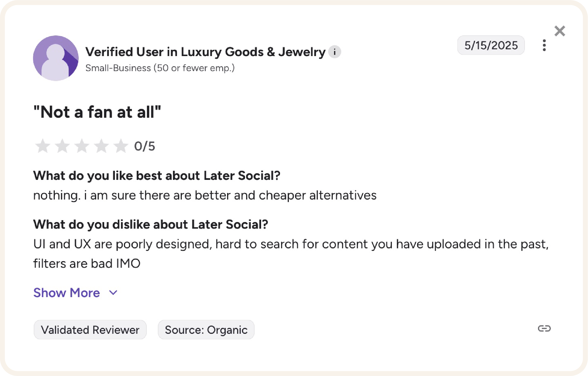Click the fifth rating star
The width and height of the screenshot is (588, 376).
(121, 146)
